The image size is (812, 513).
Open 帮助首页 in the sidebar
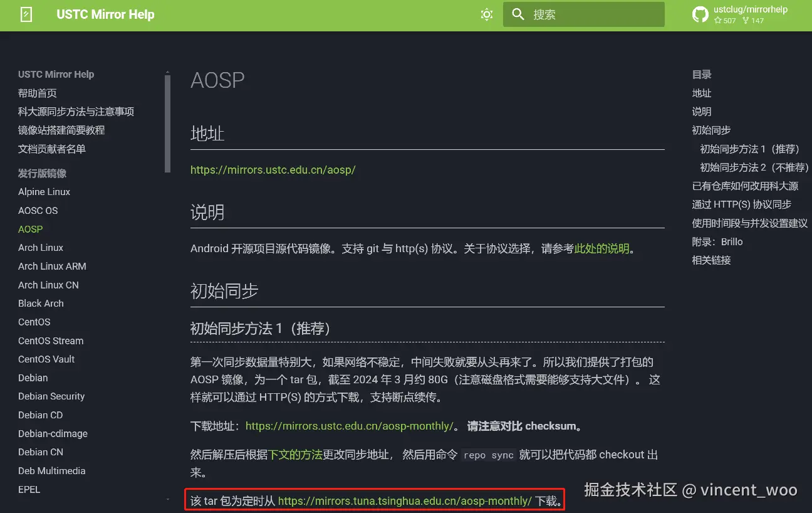coord(38,93)
